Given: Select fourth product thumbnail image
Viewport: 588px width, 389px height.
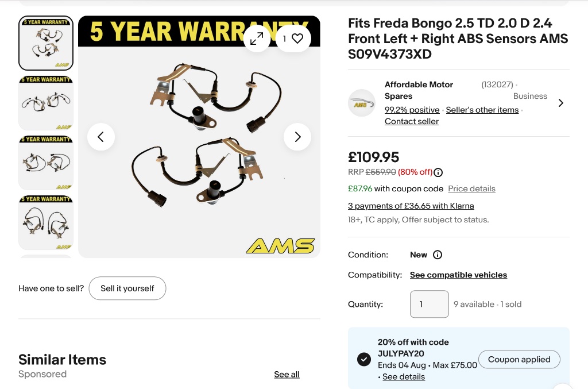Looking at the screenshot, I should point(46,222).
